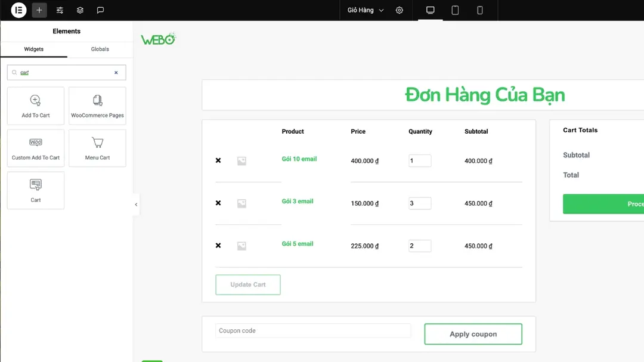Click Gói 5 email product thumbnail
The height and width of the screenshot is (362, 644).
241,246
